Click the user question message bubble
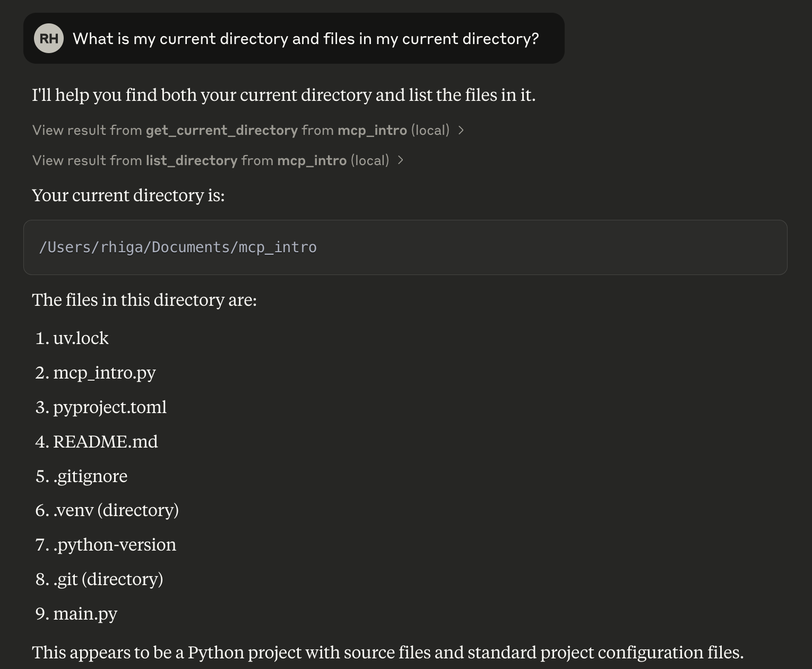Image resolution: width=812 pixels, height=669 pixels. coord(305,39)
